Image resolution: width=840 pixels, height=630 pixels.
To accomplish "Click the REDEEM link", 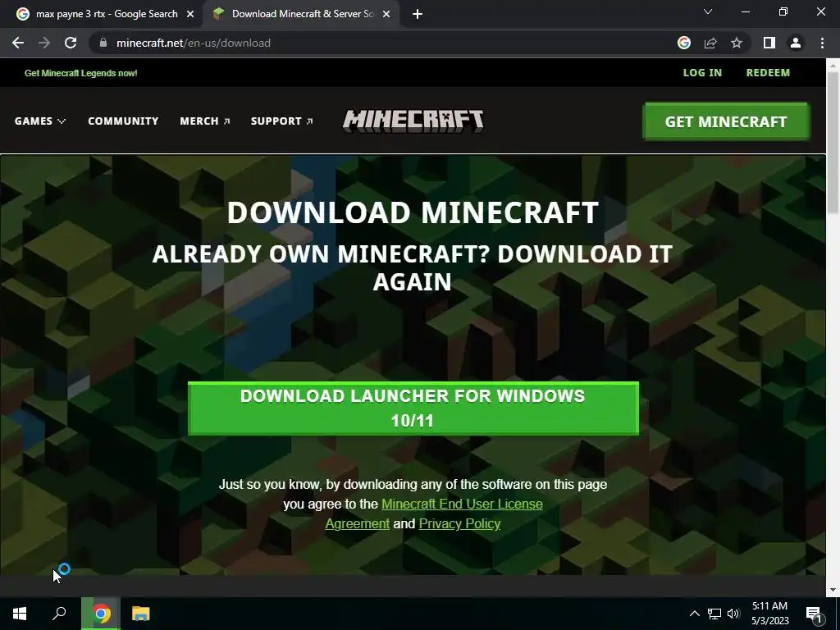I will click(768, 72).
